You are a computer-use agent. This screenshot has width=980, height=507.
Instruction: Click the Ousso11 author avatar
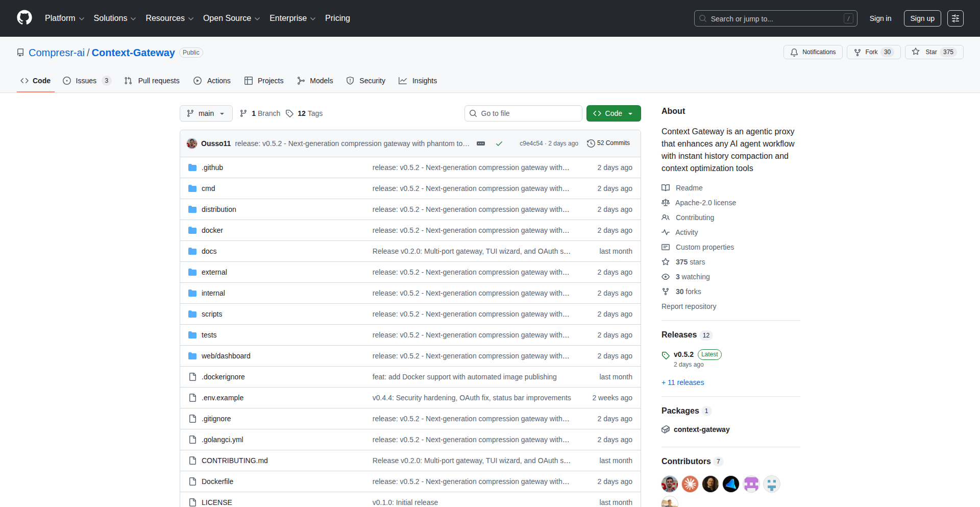coord(192,143)
